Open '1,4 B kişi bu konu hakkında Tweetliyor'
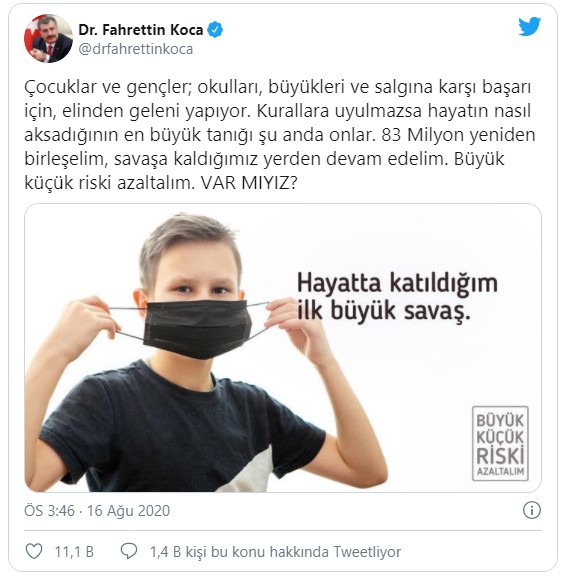The width and height of the screenshot is (563, 577). click(x=275, y=552)
